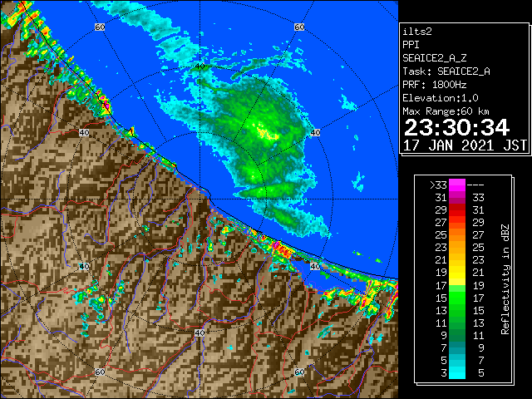The width and height of the screenshot is (532, 399).
Task: Click the '60' ring label on the southeast land
Action: (299, 372)
